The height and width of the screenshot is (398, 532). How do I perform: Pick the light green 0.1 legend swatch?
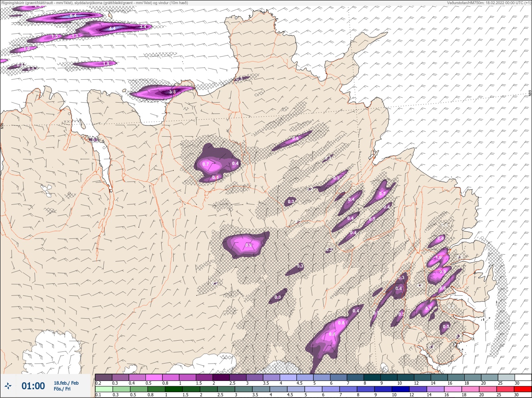point(103,388)
